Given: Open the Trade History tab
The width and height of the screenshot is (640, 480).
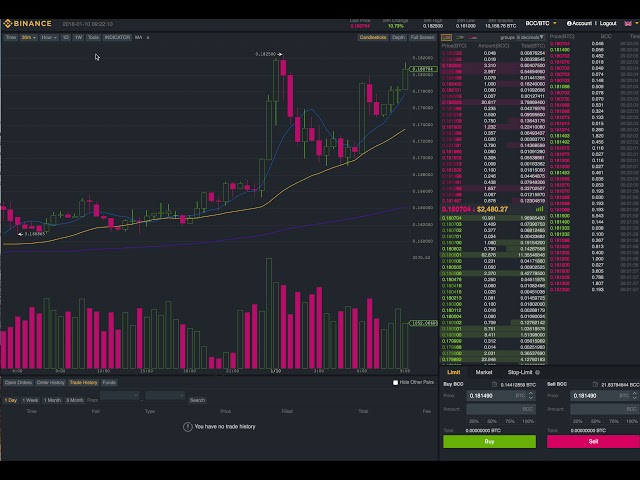Looking at the screenshot, I should click(x=83, y=383).
